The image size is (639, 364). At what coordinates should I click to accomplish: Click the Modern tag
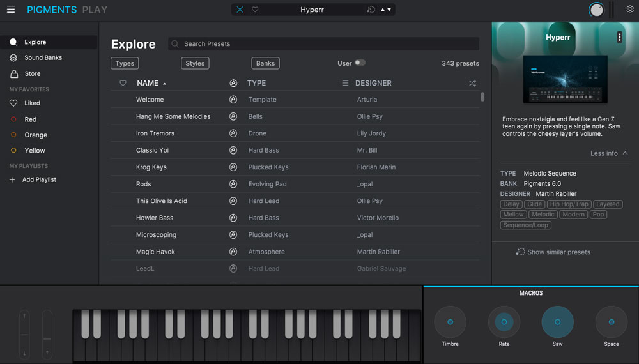click(x=573, y=215)
